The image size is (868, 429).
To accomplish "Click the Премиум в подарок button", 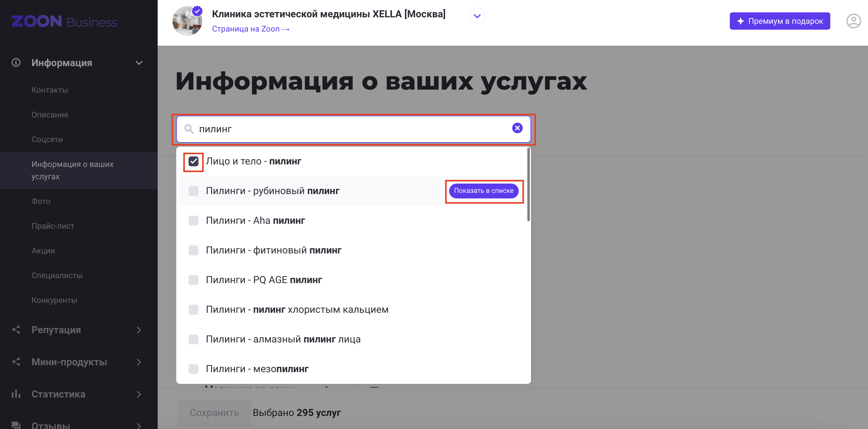I will coord(780,21).
